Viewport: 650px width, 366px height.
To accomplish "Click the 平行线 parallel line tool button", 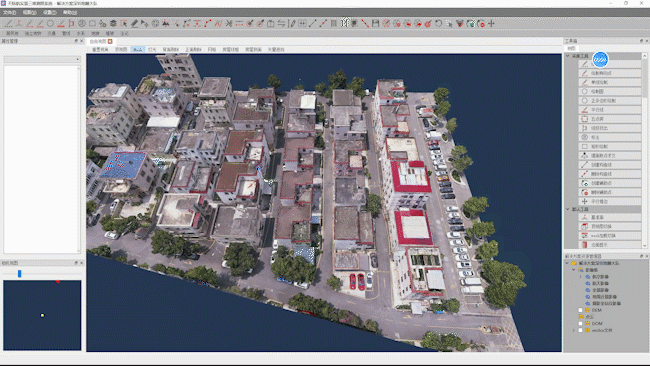I will [609, 110].
